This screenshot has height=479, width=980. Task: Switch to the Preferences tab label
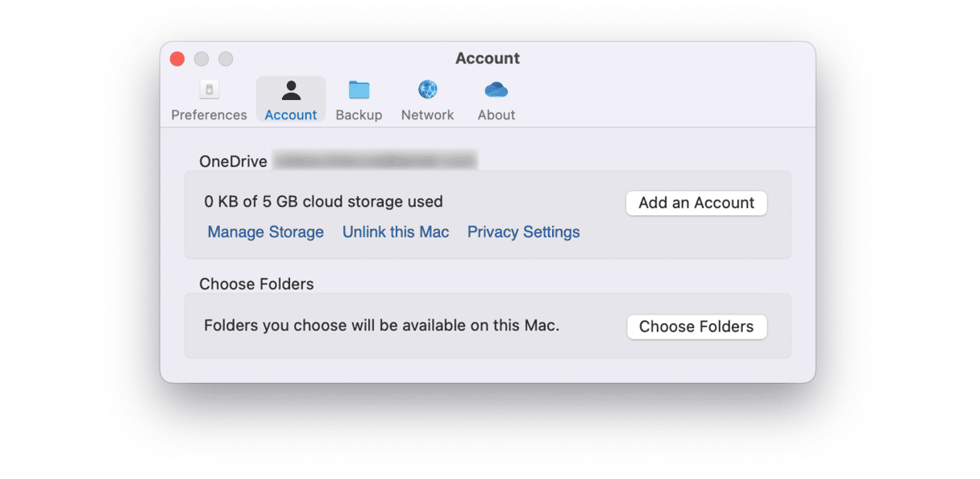(x=209, y=115)
